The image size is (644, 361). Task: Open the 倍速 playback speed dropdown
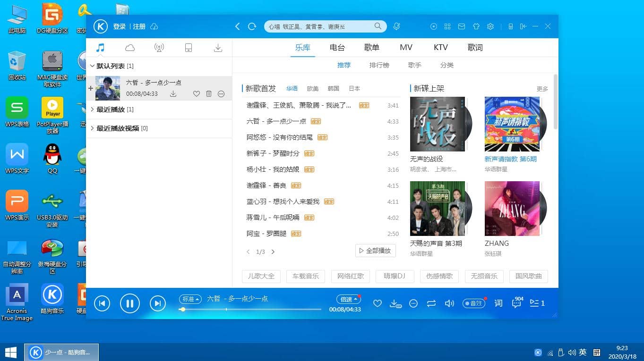point(348,299)
